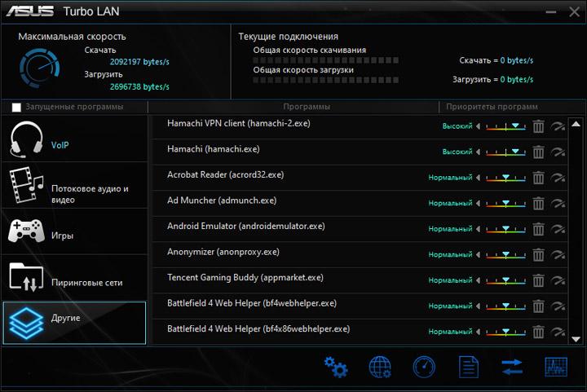The image size is (587, 392).
Task: Open globe network settings icon
Action: (x=380, y=367)
